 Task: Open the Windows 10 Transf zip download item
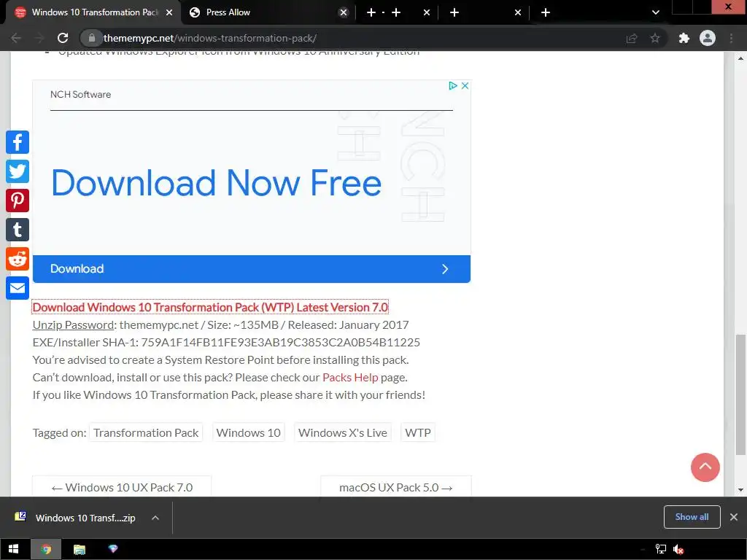[85, 518]
